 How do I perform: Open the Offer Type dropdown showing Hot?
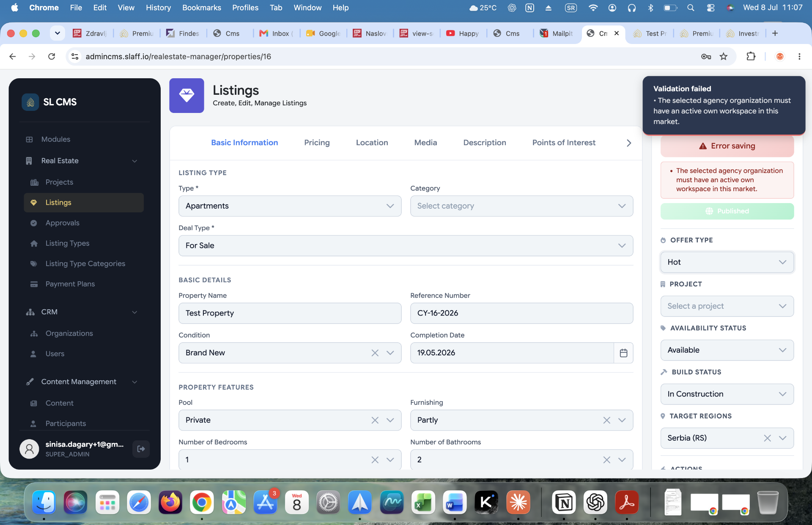(727, 262)
